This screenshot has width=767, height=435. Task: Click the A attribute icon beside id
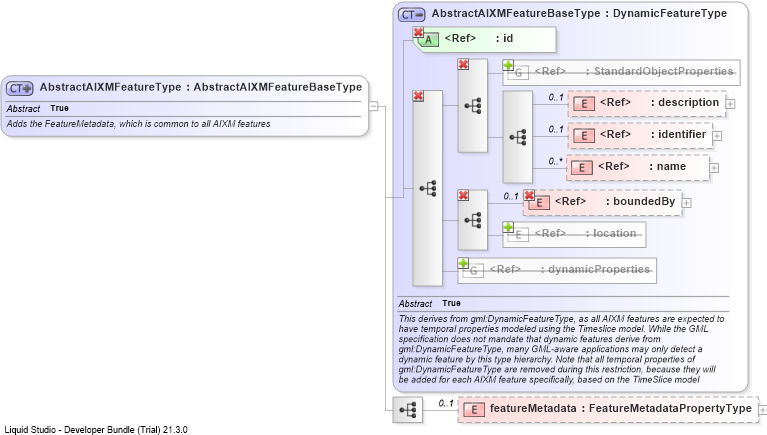pos(429,40)
